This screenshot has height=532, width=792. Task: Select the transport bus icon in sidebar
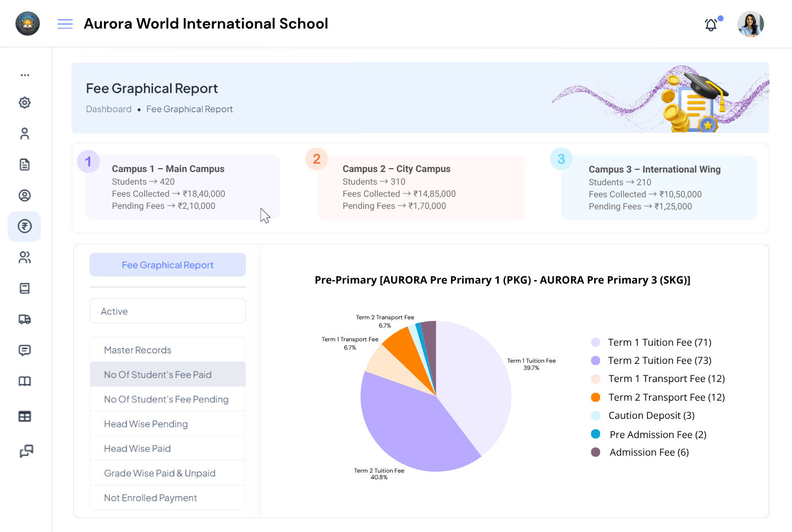24,319
